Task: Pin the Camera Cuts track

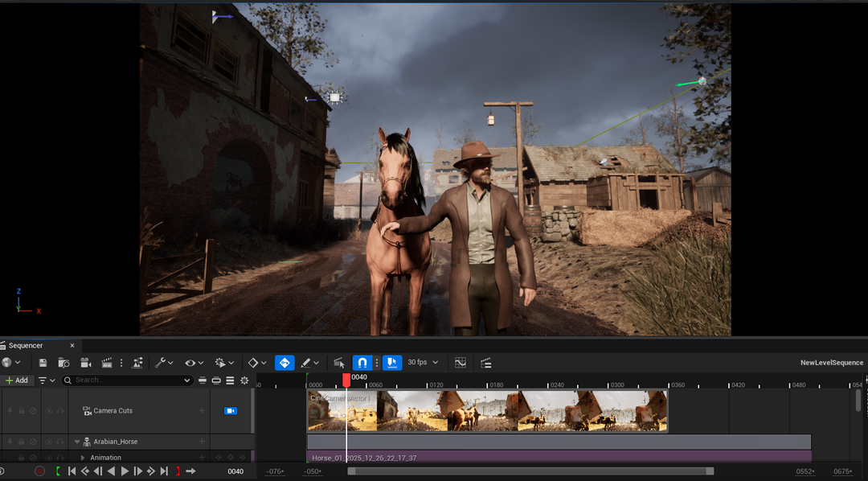Action: coord(10,411)
